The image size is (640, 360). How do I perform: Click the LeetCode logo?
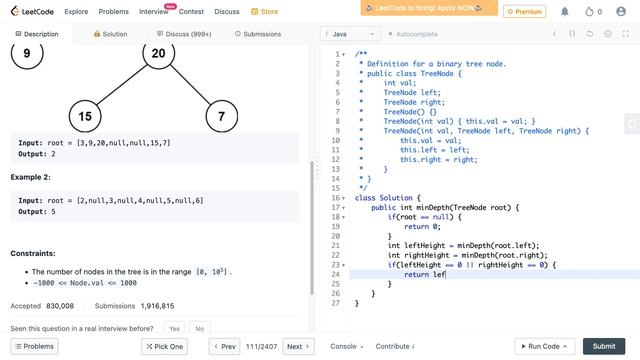tap(32, 11)
